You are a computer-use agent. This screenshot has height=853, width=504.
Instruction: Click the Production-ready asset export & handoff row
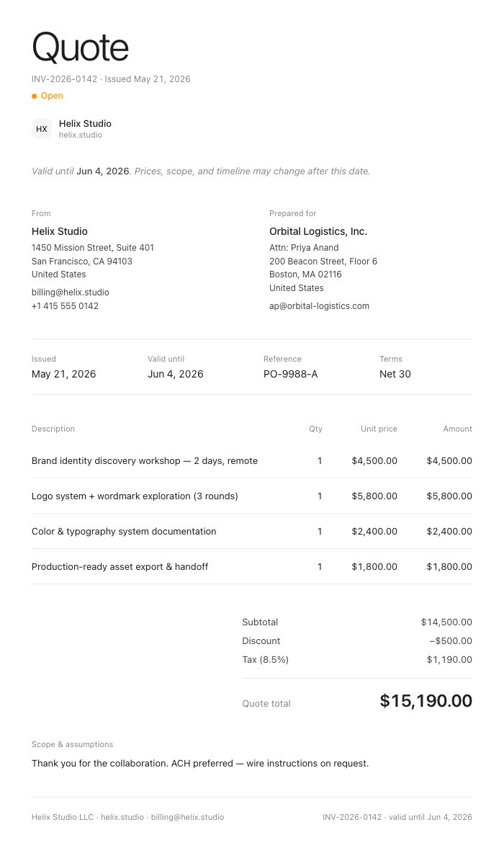252,567
